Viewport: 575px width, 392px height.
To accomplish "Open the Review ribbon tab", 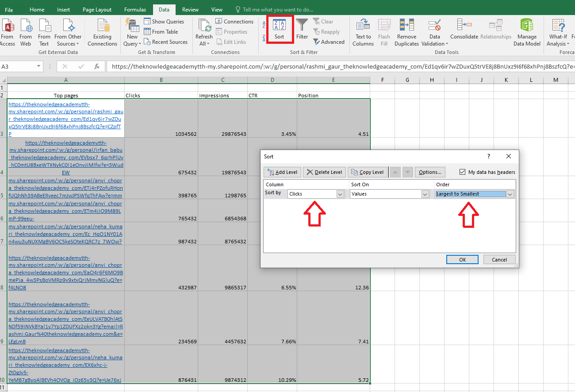I will click(190, 9).
